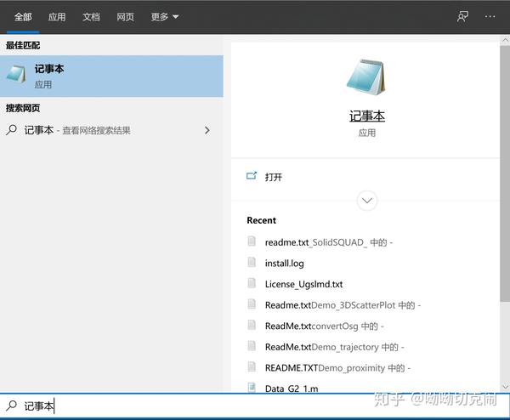Screen dimensions: 510x420
Task: Switch to the 应用 tab
Action: pos(57,17)
